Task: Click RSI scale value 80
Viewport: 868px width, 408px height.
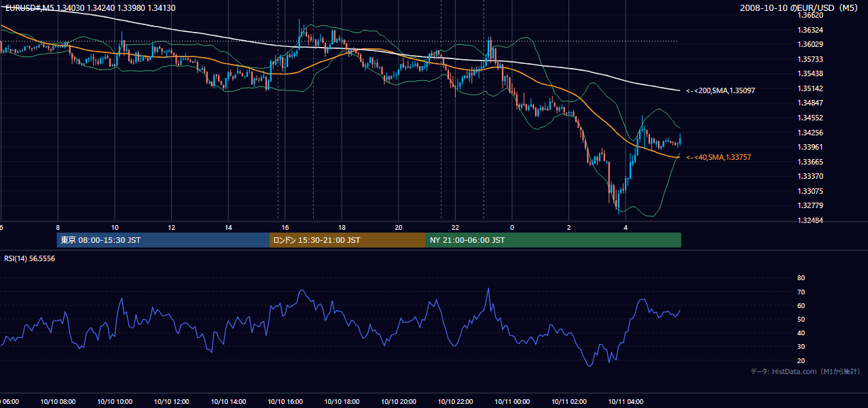Action: pyautogui.click(x=801, y=278)
